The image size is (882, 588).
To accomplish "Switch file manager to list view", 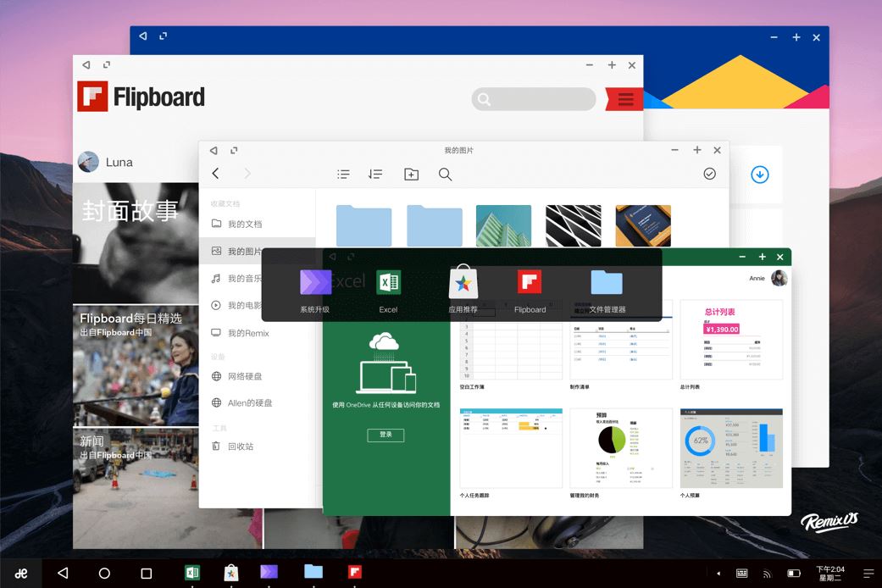I will (343, 175).
